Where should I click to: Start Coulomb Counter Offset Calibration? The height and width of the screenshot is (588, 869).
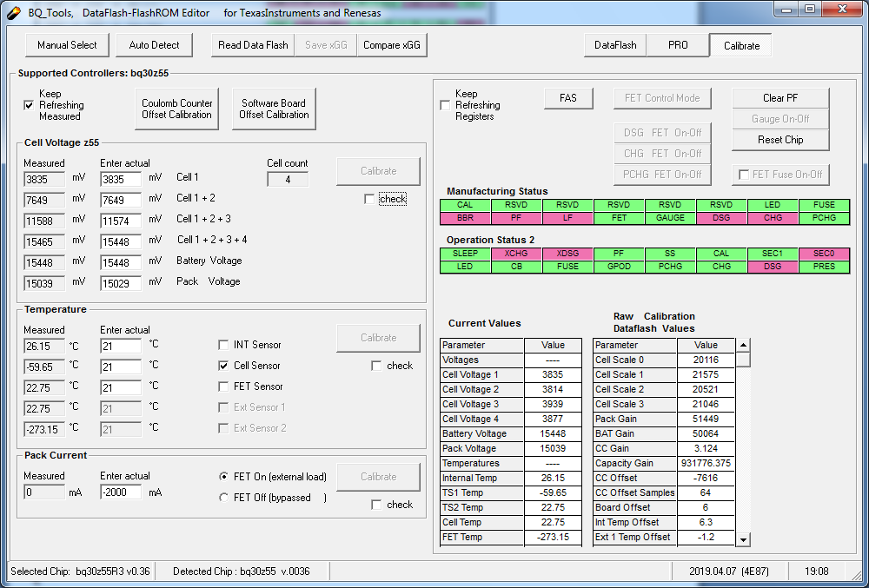(x=176, y=109)
